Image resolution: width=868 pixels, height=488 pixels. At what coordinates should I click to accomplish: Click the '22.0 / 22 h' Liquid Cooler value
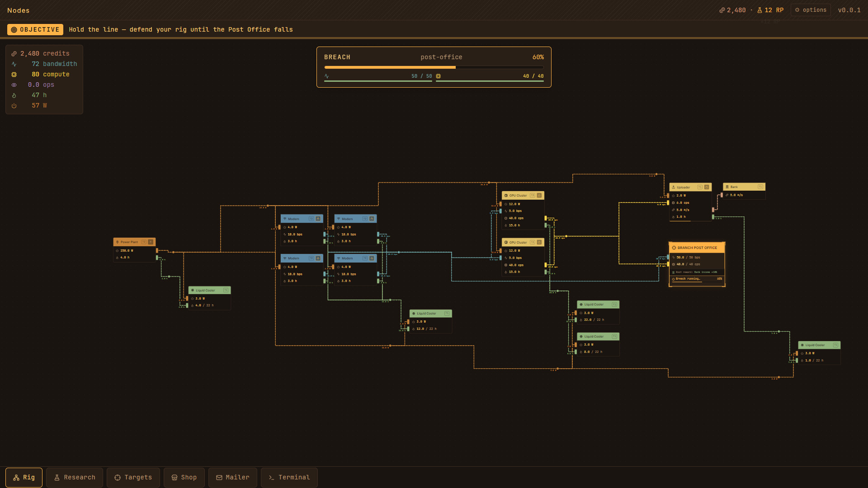coord(594,320)
